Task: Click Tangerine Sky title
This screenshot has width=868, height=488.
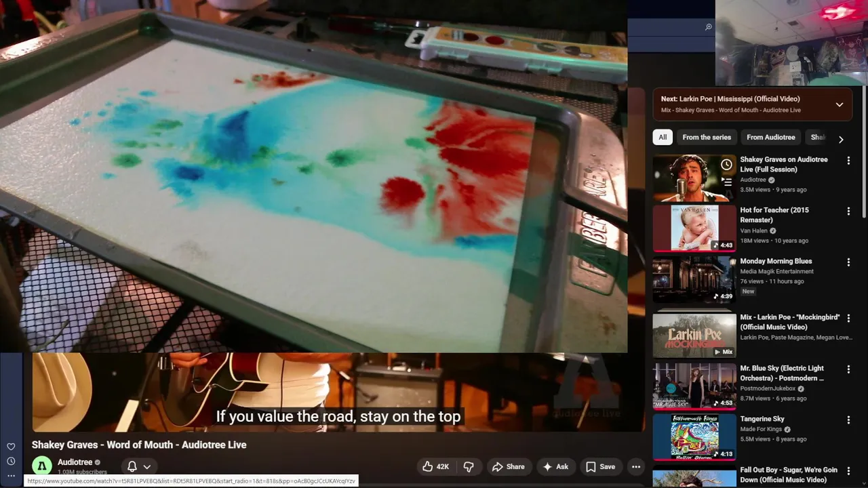Action: (762, 419)
